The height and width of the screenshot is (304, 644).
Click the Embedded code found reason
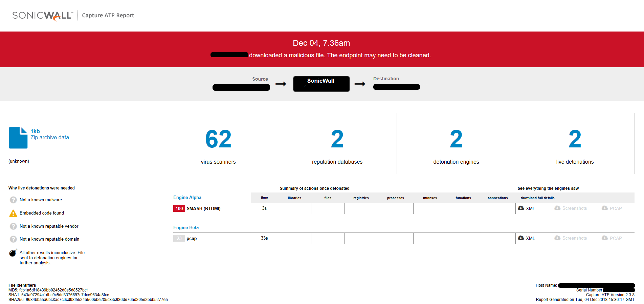click(42, 213)
